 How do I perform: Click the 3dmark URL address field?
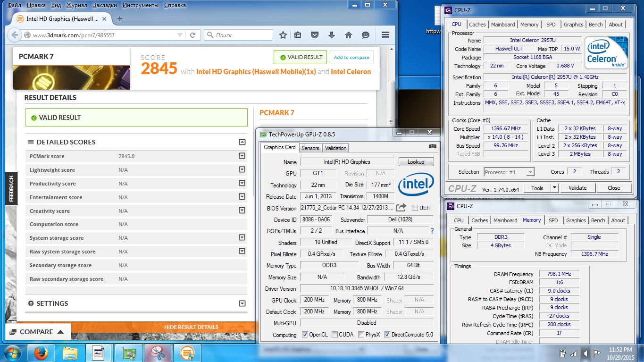(104, 35)
